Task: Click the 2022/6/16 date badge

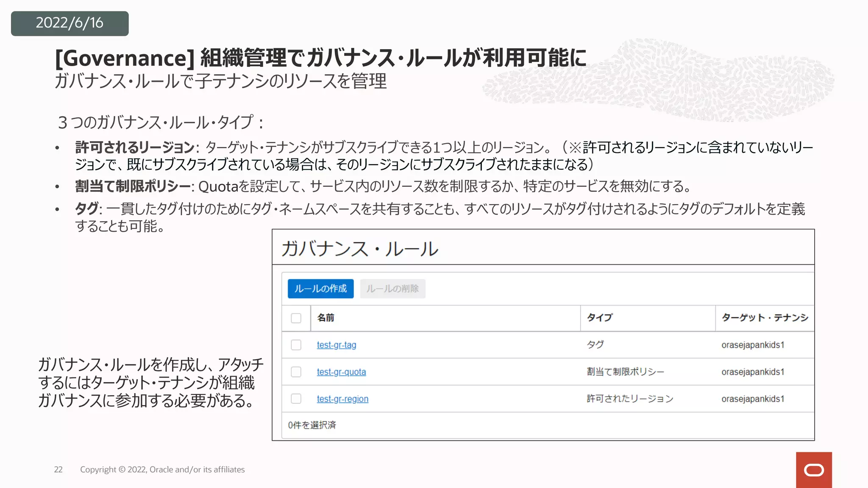Action: point(70,23)
